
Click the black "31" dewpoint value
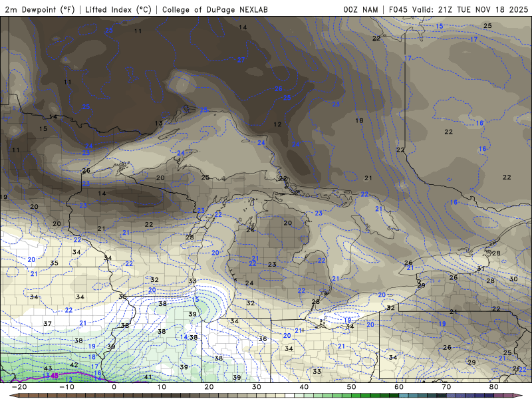click(x=481, y=269)
